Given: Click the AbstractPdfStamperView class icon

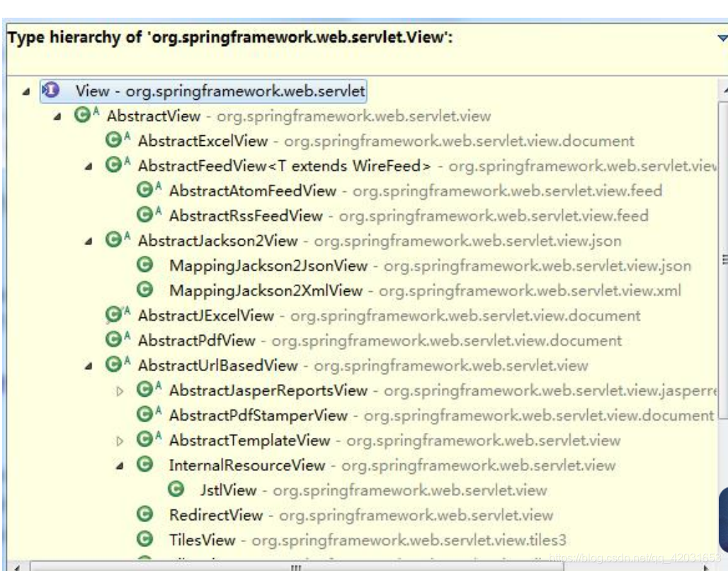Looking at the screenshot, I should 144,414.
